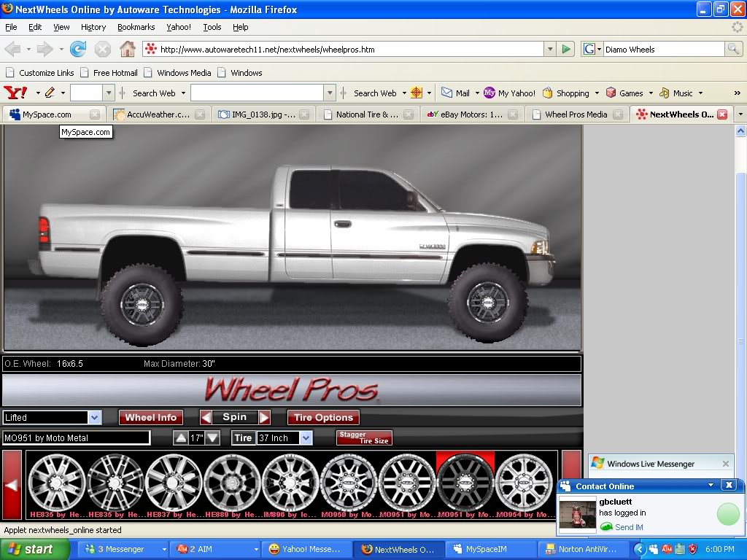Click the Firefox home icon
Viewport: 747px width, 560px height.
point(127,50)
